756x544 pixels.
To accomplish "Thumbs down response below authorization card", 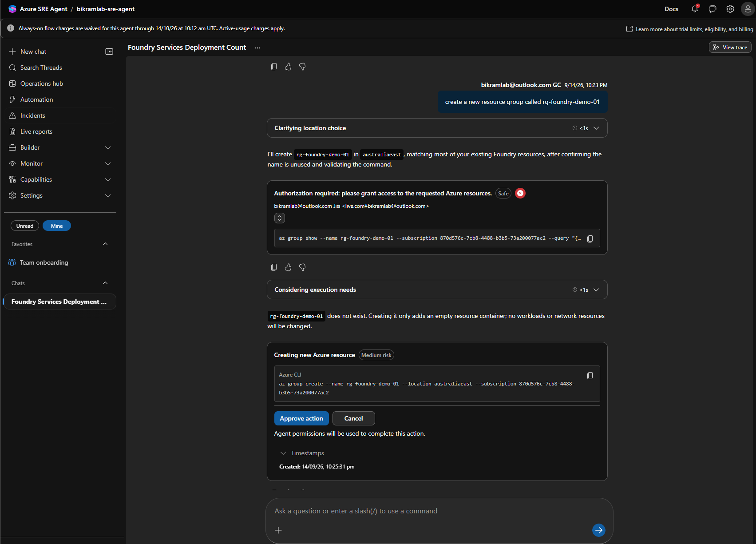I will [x=302, y=267].
